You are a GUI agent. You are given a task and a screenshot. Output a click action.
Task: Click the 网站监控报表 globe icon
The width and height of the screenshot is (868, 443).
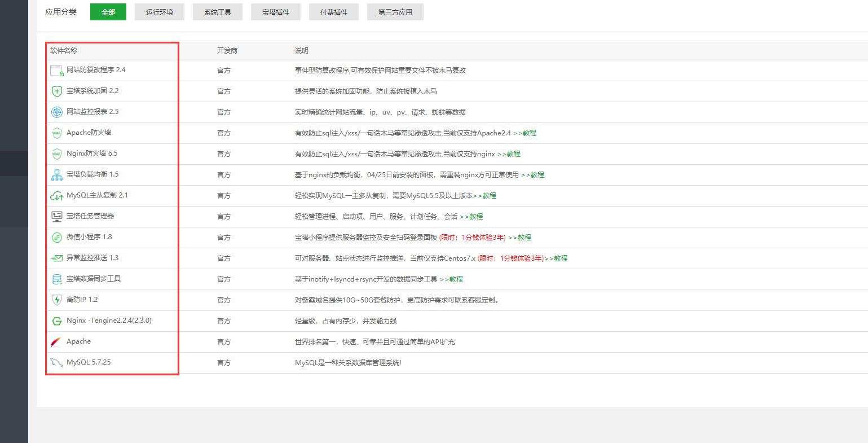coord(57,112)
